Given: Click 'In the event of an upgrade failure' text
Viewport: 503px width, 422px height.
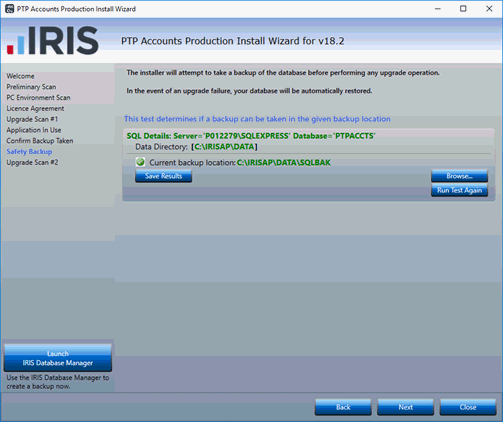Looking at the screenshot, I should [x=249, y=91].
